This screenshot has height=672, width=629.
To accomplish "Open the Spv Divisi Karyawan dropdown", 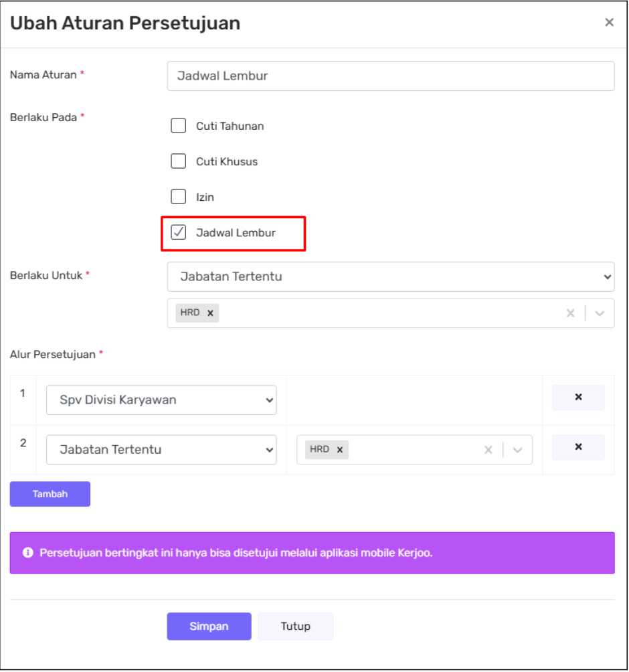I will pyautogui.click(x=161, y=400).
